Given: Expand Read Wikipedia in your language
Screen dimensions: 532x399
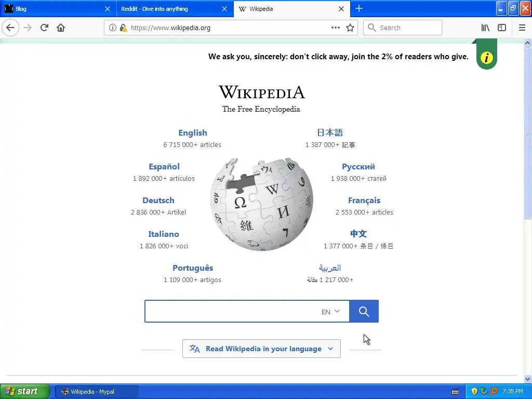Looking at the screenshot, I should pos(261,349).
